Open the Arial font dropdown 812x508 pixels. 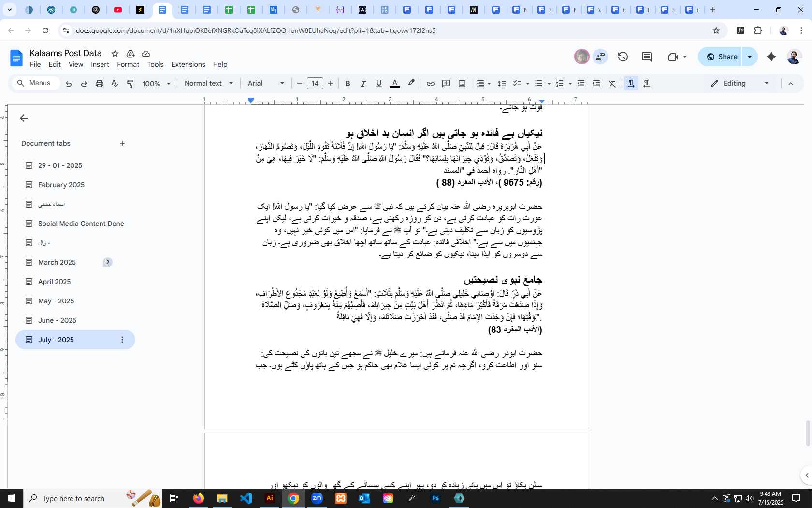(266, 84)
